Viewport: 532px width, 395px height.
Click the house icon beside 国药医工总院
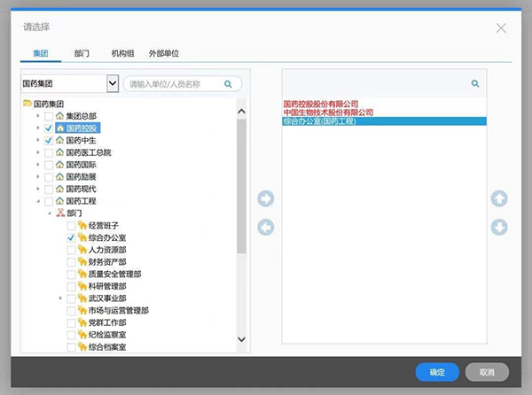point(59,152)
